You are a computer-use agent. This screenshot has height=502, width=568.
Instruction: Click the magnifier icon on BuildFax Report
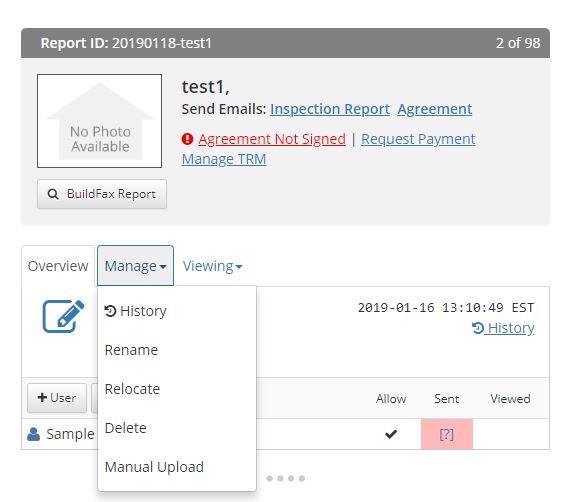pyautogui.click(x=53, y=194)
